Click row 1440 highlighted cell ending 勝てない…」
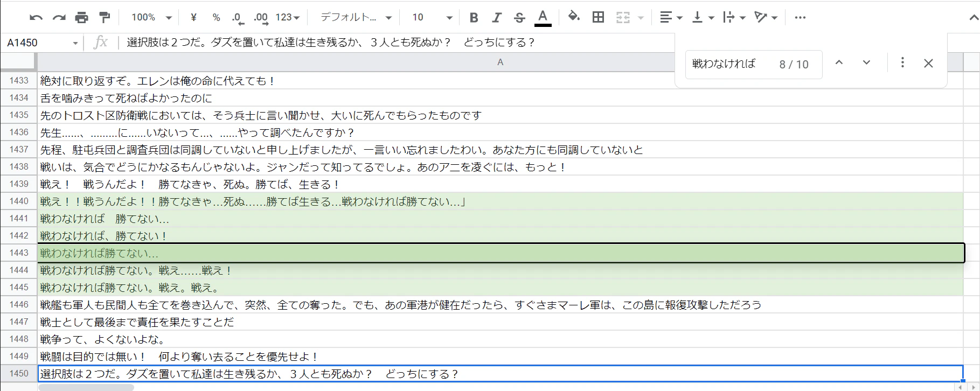Screen dimensions: 980x391 (500, 201)
